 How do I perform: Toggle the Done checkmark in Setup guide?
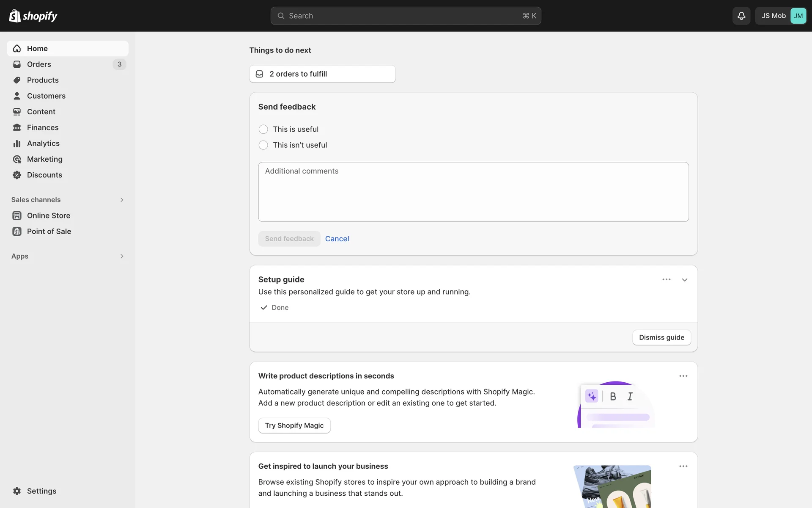click(x=264, y=307)
